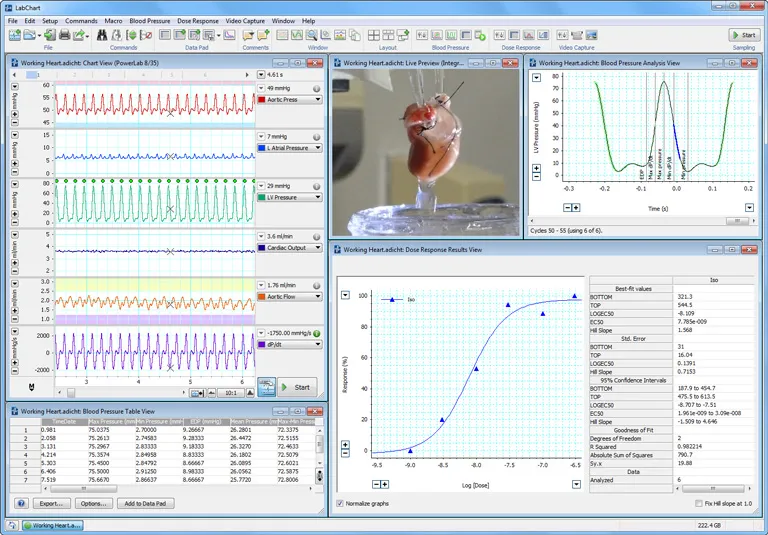Toggle the Normalize graphs checkbox
The height and width of the screenshot is (535, 768).
point(340,503)
